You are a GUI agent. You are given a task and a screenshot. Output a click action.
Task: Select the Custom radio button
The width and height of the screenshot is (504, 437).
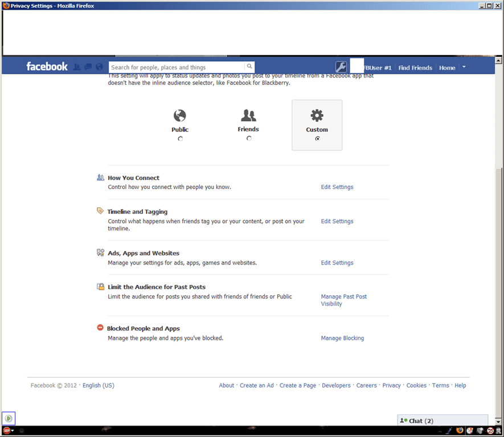click(317, 138)
